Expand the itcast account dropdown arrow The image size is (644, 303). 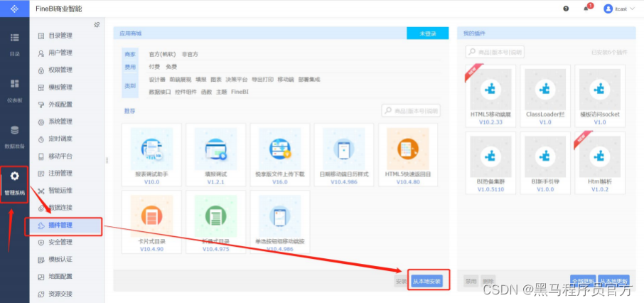[x=632, y=9]
